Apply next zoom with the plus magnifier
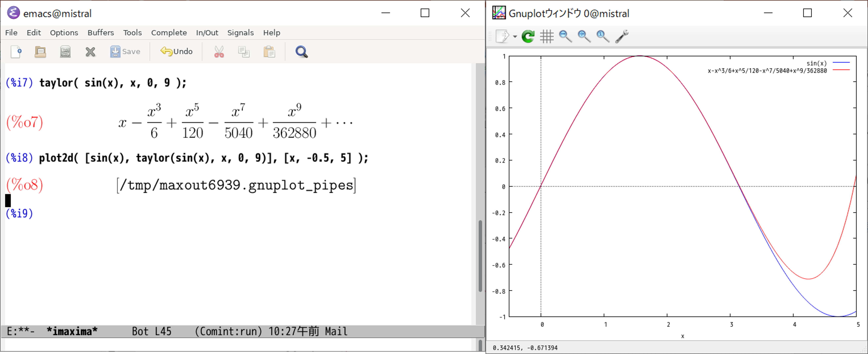The width and height of the screenshot is (868, 354). point(584,36)
